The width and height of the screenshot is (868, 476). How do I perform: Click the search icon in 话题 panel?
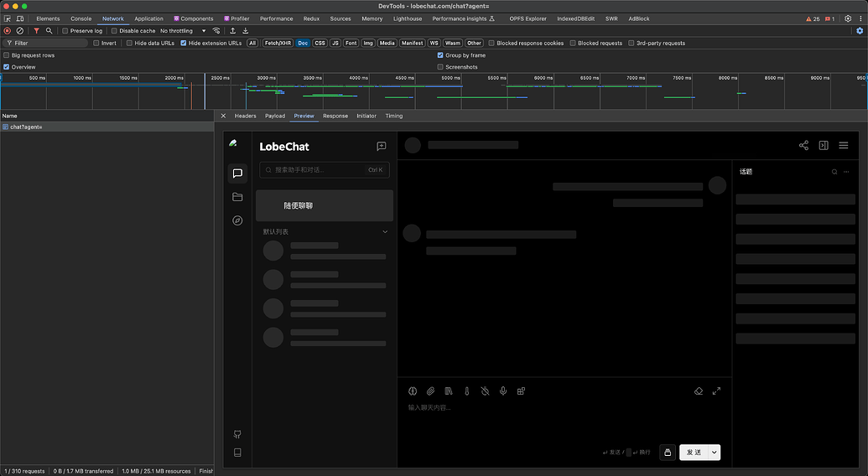(834, 172)
